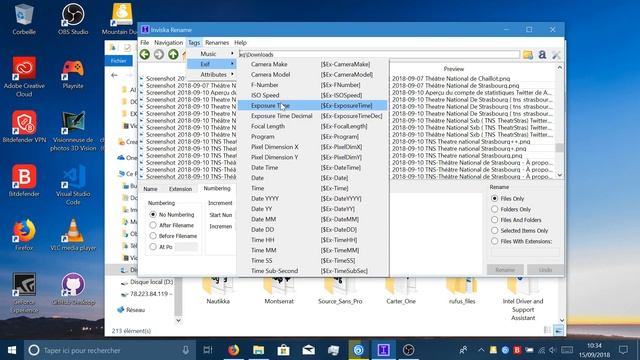Choose ISO Speed Exif tag
Image resolution: width=640 pixels, height=360 pixels.
pos(312,95)
